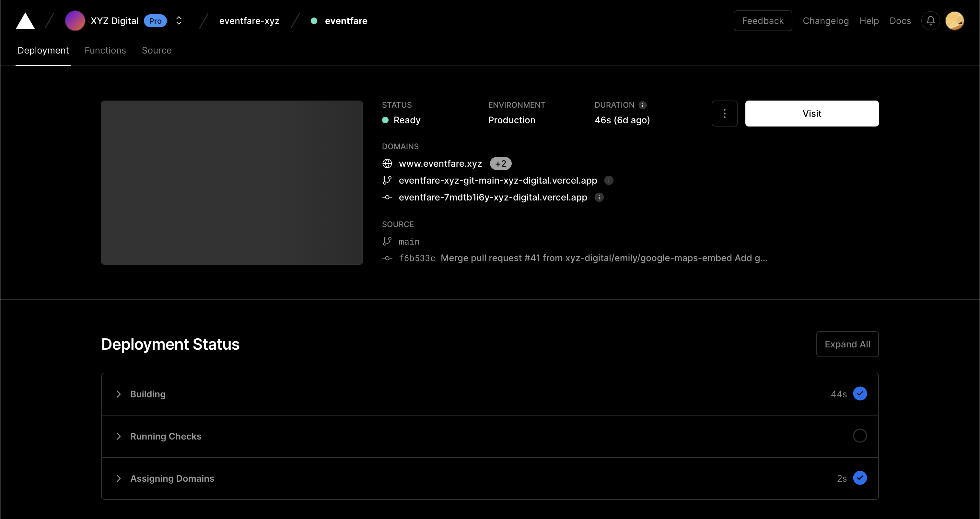Click the branch icon beside git-main domain
Viewport: 980px width, 519px height.
pos(387,180)
